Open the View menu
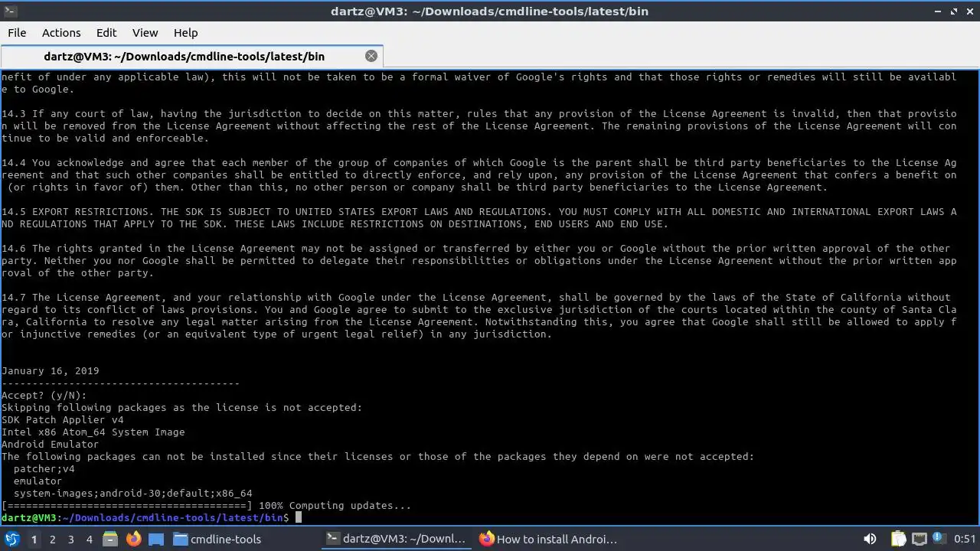980x551 pixels. tap(145, 33)
